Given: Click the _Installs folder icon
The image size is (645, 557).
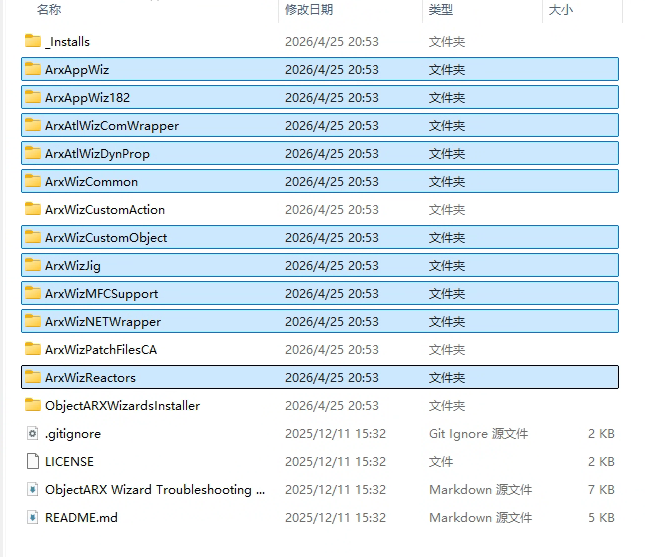Looking at the screenshot, I should click(32, 41).
